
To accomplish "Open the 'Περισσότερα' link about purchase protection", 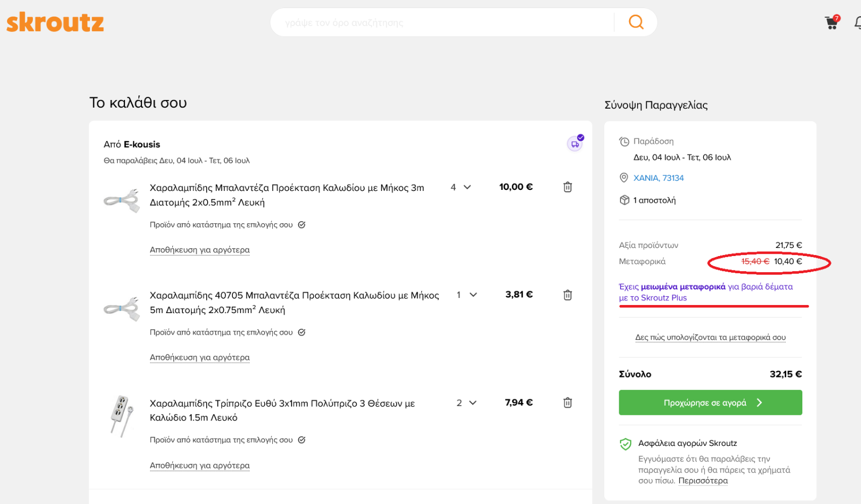I will pos(703,481).
